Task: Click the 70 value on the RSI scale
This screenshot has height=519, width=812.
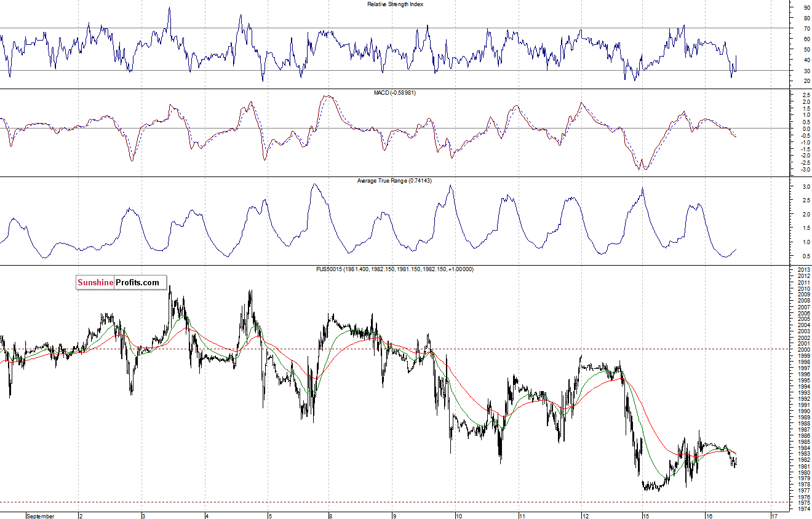Action: coord(806,28)
